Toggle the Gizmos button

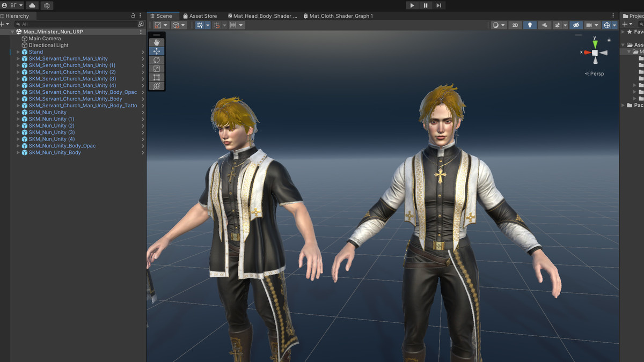tap(607, 25)
